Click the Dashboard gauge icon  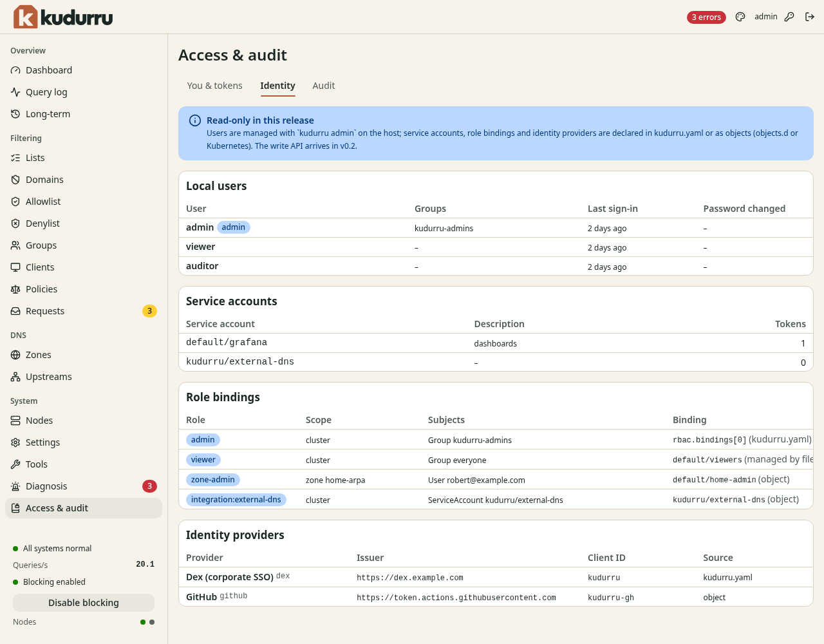pos(15,70)
